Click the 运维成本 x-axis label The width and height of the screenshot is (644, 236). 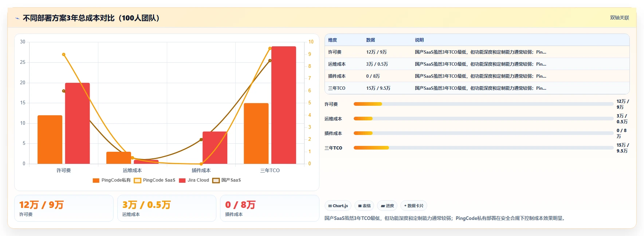[132, 170]
